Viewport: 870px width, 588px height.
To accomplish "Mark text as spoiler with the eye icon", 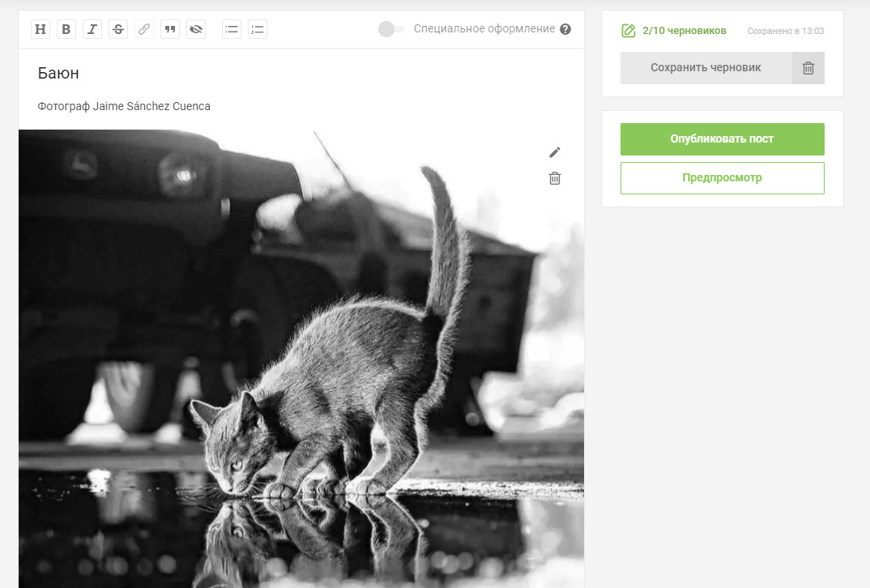I will pyautogui.click(x=196, y=29).
